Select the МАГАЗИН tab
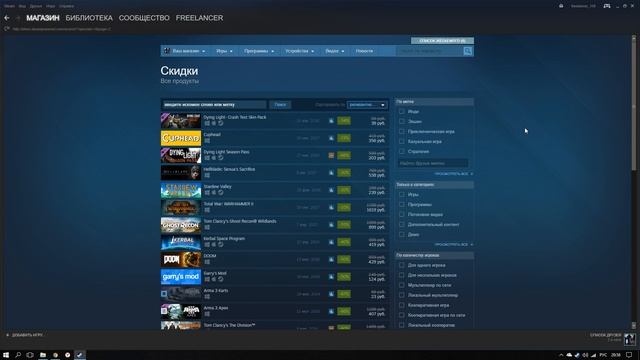The width and height of the screenshot is (640, 360). coord(43,18)
